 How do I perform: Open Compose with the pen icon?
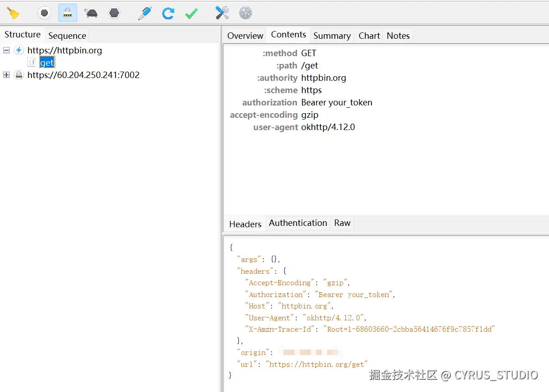tap(145, 13)
